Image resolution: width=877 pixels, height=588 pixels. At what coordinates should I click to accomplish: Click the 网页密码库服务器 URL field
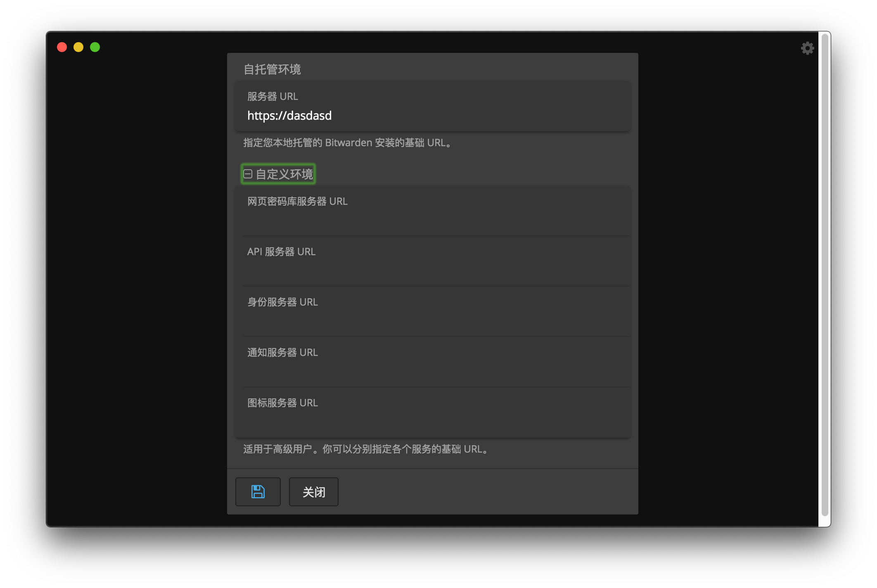click(x=433, y=211)
